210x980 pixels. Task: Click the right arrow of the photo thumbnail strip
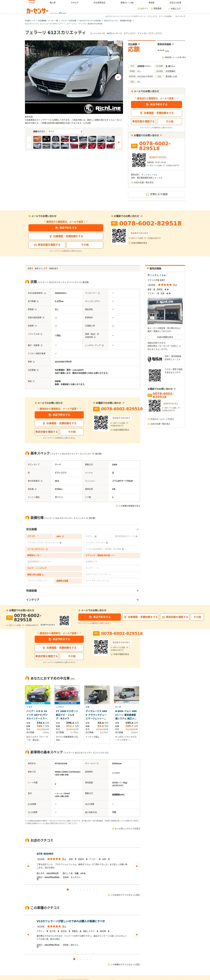coord(119,142)
